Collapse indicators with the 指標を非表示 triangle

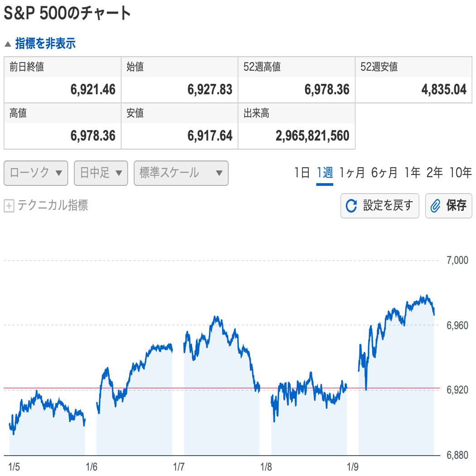tap(8, 44)
